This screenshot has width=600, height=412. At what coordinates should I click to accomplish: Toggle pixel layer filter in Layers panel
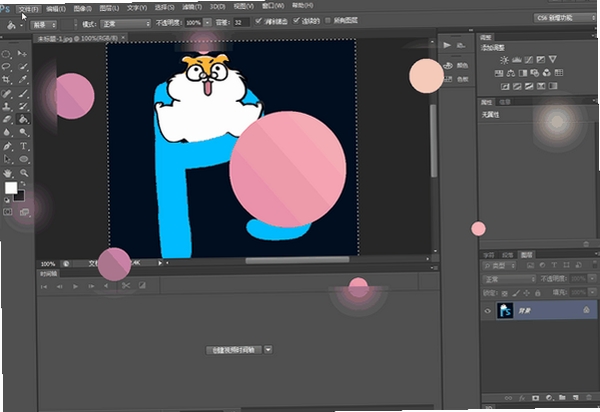tap(530, 265)
